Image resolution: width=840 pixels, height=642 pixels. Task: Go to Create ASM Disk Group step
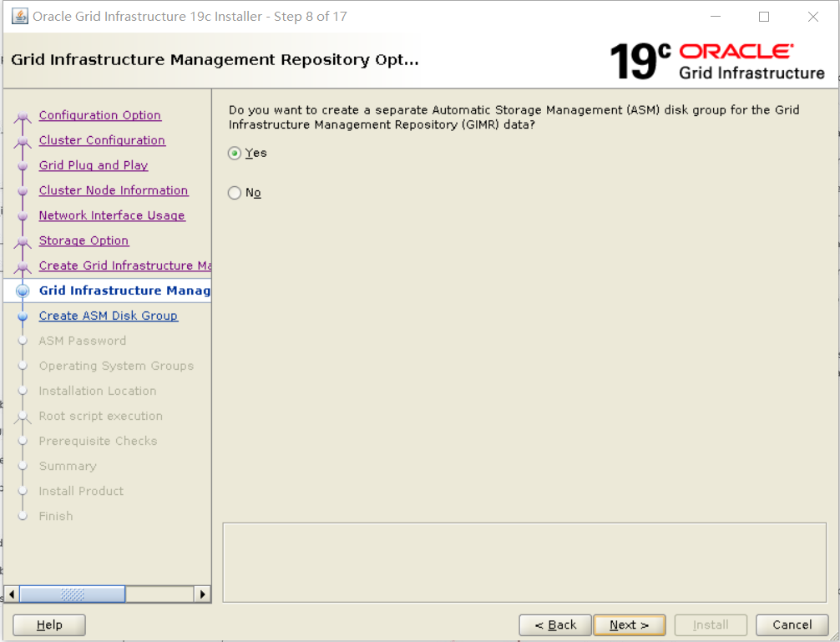[x=109, y=316]
